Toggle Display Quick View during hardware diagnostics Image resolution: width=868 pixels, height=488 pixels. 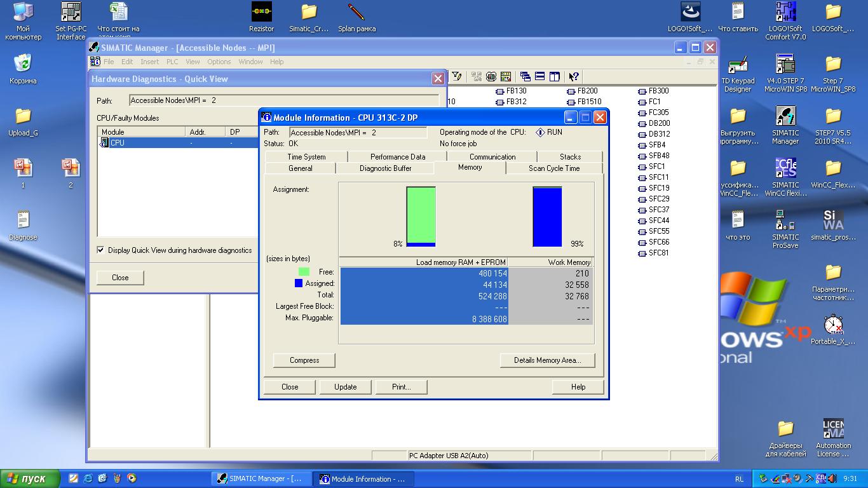pyautogui.click(x=100, y=250)
